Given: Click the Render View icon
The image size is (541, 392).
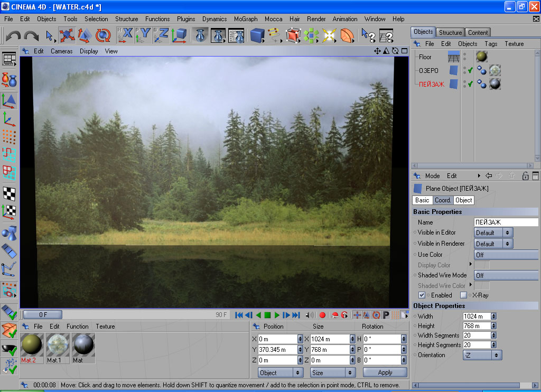Looking at the screenshot, I should point(200,35).
